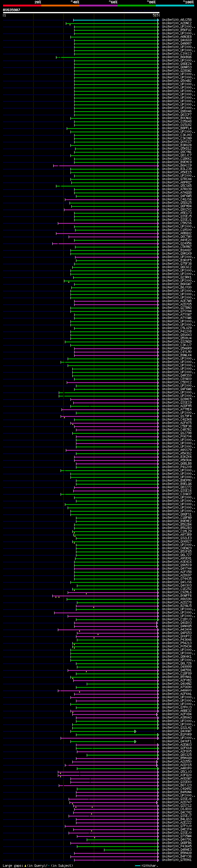
Task: Select the UniRef100_Q4YKF1 label
Action: tap(176, 741)
